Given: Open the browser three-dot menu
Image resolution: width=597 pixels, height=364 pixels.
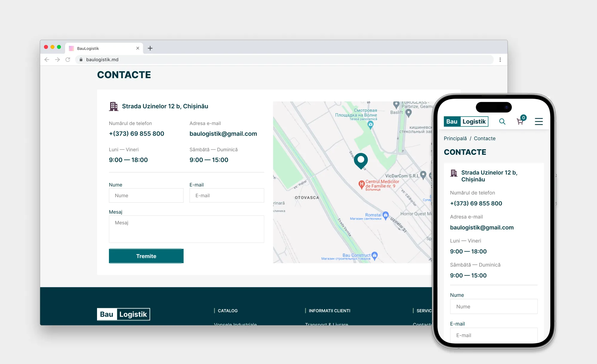Looking at the screenshot, I should [x=500, y=60].
